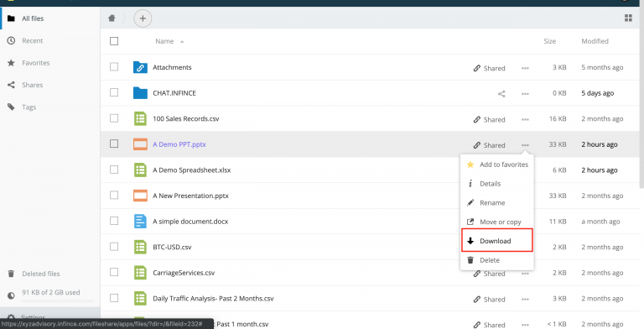Open Recent in the sidebar
The height and width of the screenshot is (329, 644).
(50, 41)
